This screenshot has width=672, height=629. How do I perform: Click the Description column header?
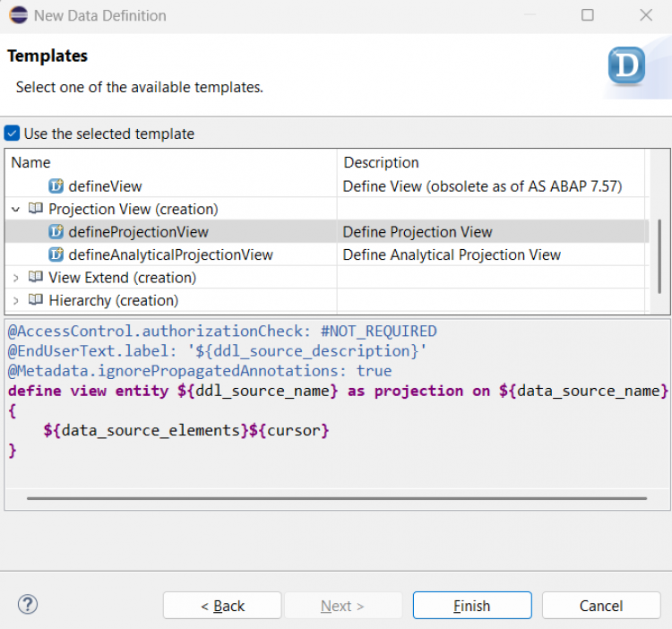381,162
